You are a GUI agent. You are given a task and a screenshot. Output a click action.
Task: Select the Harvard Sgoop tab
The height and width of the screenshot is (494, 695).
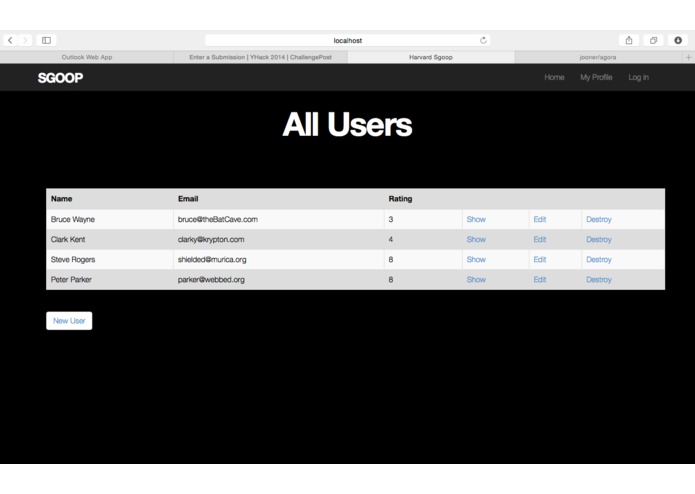(431, 57)
